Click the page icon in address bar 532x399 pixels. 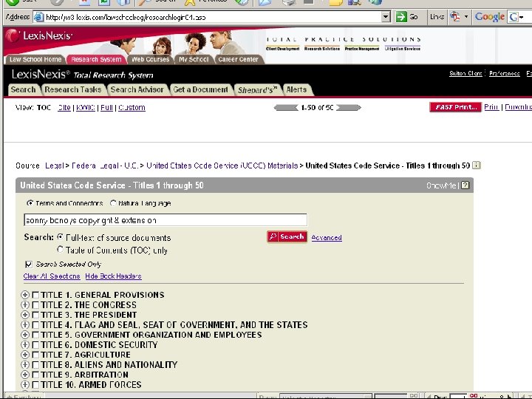tap(39, 17)
